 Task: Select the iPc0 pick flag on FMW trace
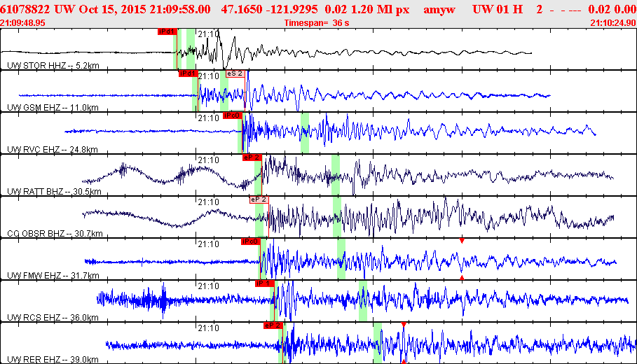click(250, 241)
